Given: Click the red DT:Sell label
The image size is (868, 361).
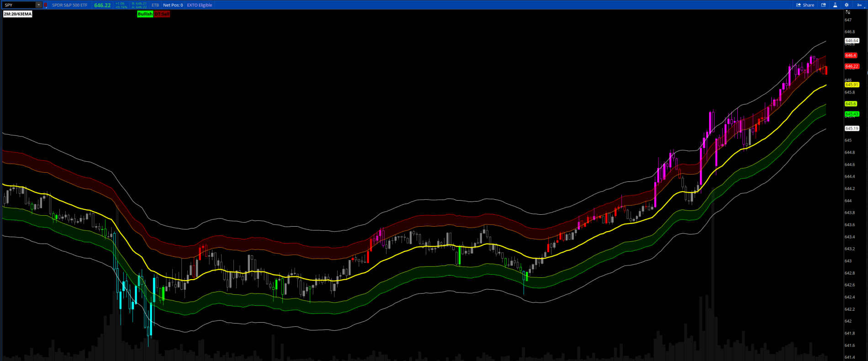Looking at the screenshot, I should pos(162,14).
